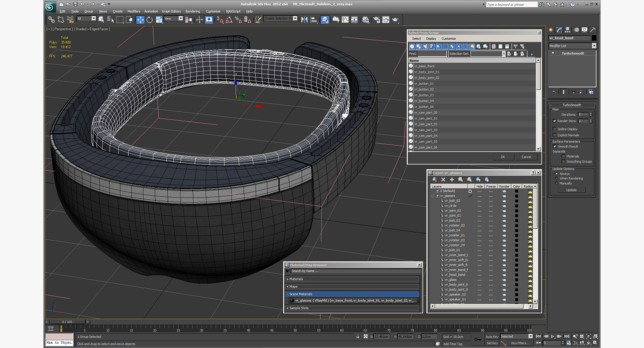Select Manually update option
This screenshot has height=348, width=644.
[556, 183]
